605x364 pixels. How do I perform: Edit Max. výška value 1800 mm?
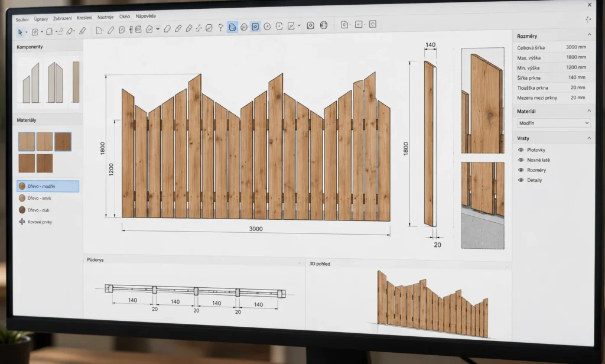click(575, 57)
